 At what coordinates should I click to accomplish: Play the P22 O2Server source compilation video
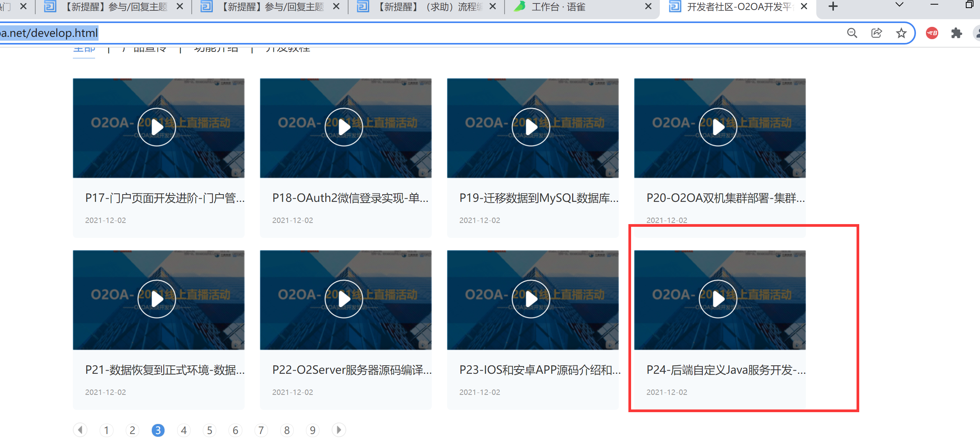point(344,299)
